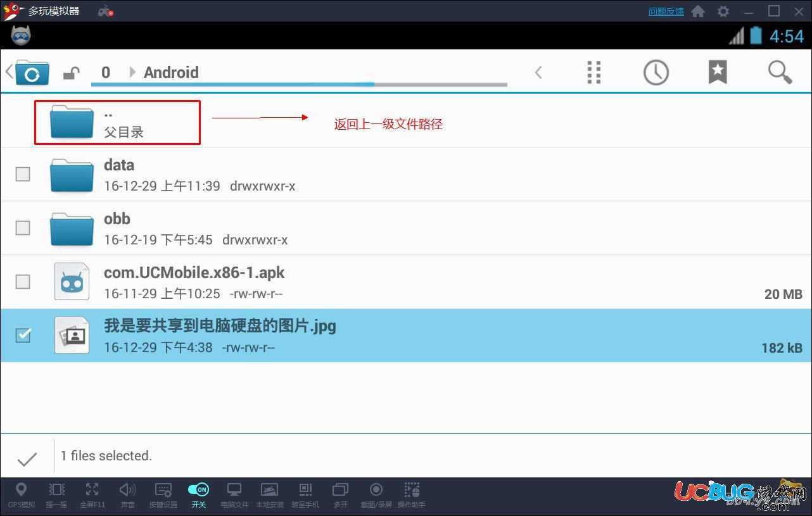
Task: Click the obb folder icon
Action: pyautogui.click(x=72, y=229)
